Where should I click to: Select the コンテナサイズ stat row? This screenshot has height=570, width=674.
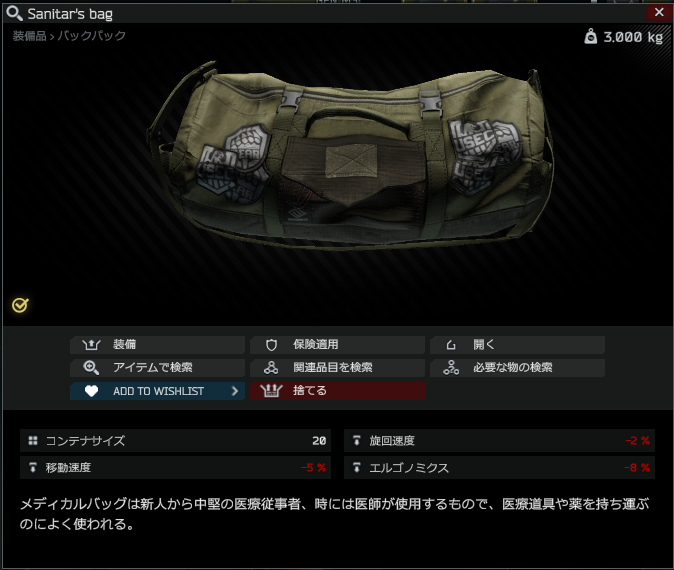click(x=175, y=441)
